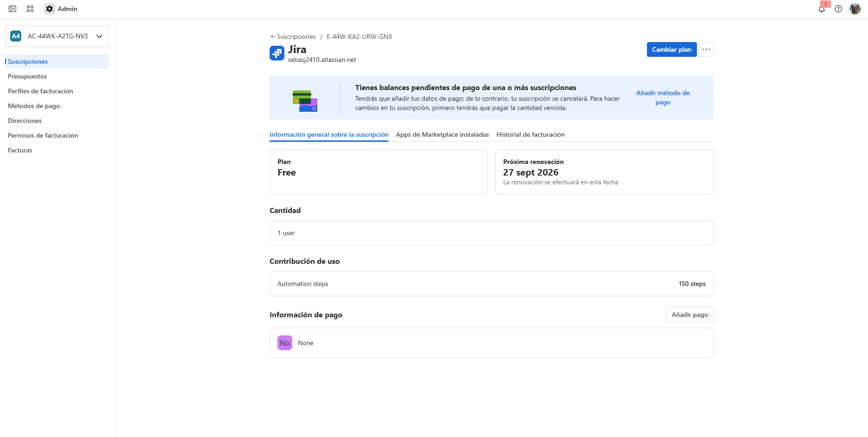Open Permisos de facturación
Image resolution: width=868 pixels, height=437 pixels.
(x=57, y=135)
